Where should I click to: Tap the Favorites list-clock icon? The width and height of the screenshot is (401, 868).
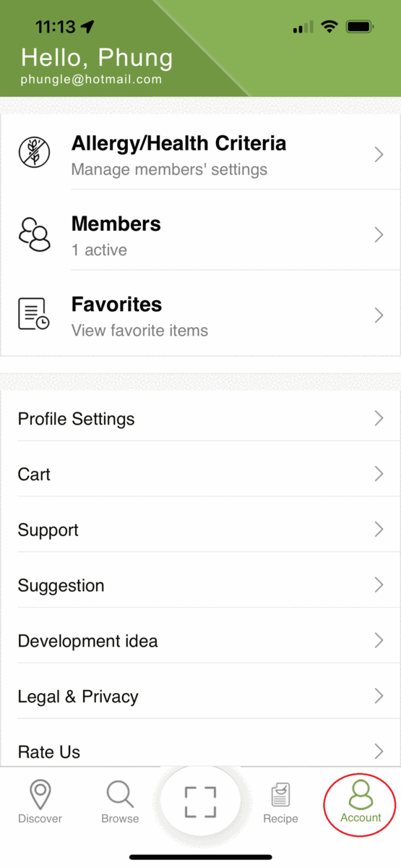coord(34,315)
